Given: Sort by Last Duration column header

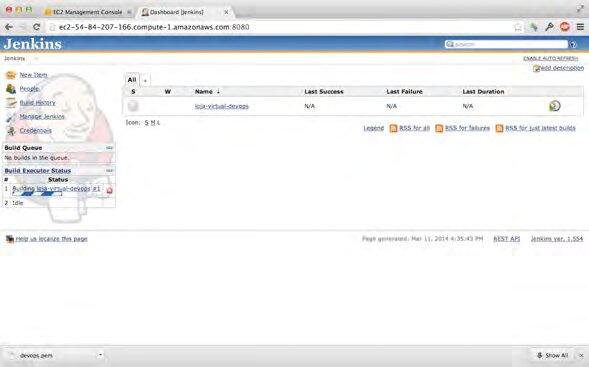Looking at the screenshot, I should (x=483, y=92).
